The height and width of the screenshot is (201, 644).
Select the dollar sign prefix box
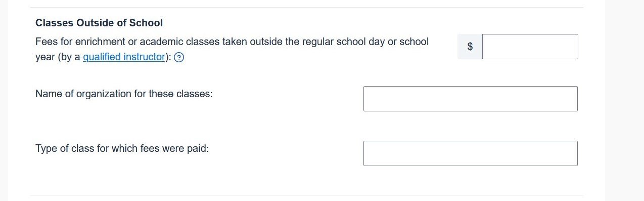(470, 47)
